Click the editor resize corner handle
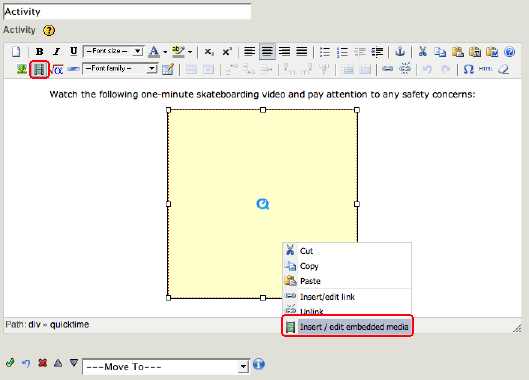 [x=517, y=328]
